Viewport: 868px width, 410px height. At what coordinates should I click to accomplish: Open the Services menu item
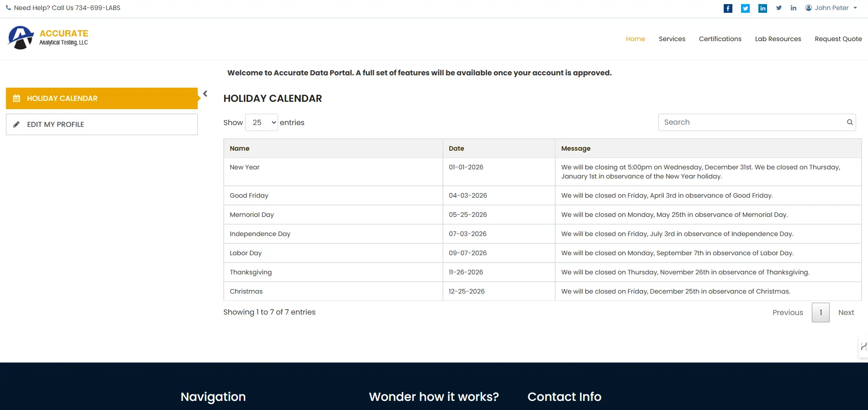pyautogui.click(x=672, y=39)
